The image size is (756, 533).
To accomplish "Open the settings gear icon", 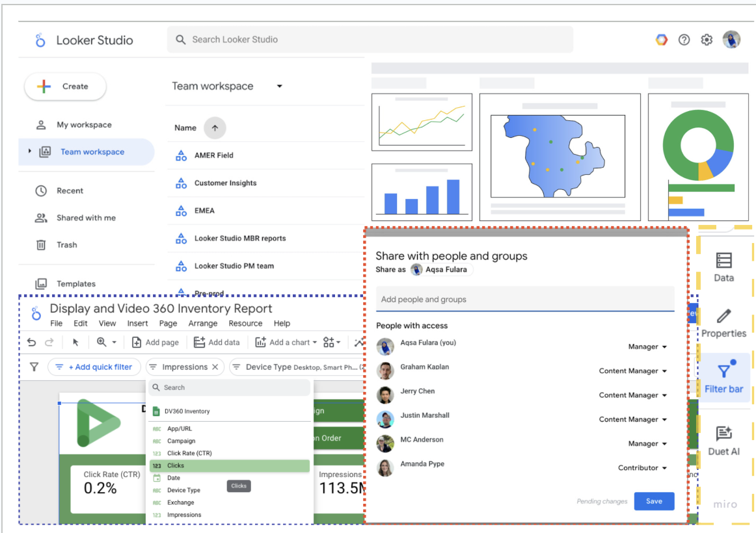I will pos(707,40).
